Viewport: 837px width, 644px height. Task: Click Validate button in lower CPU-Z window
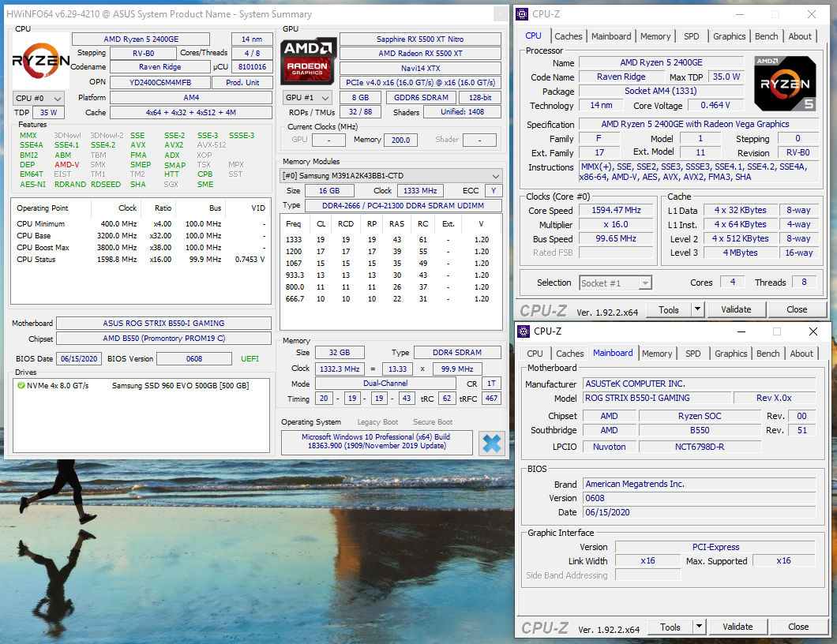coord(738,627)
